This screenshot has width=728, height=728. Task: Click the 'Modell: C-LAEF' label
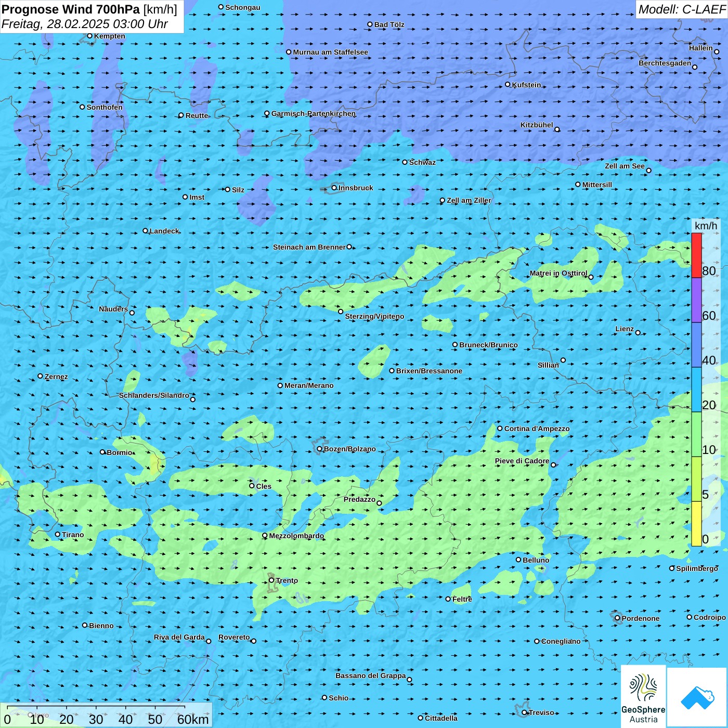[x=682, y=9]
